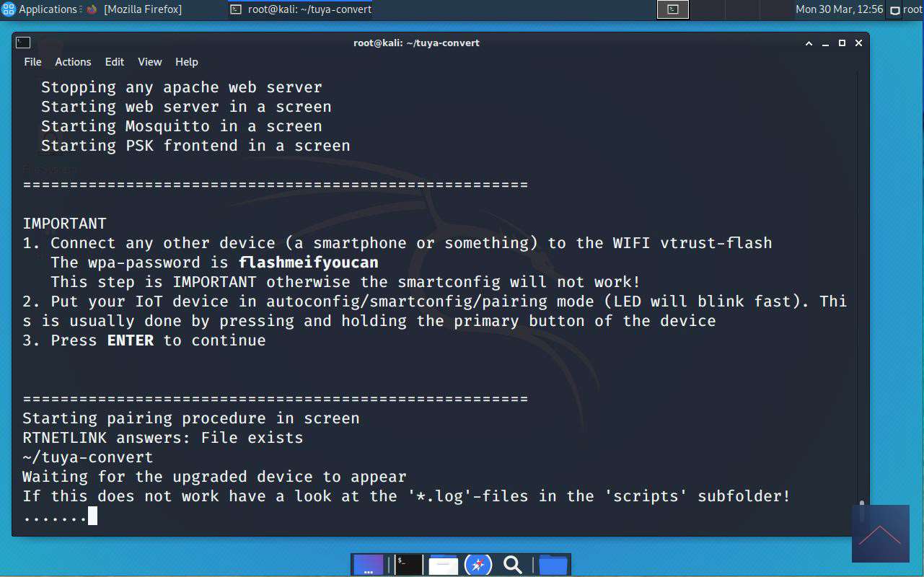
Task: Click the show desktop icon in dock
Action: click(x=369, y=565)
